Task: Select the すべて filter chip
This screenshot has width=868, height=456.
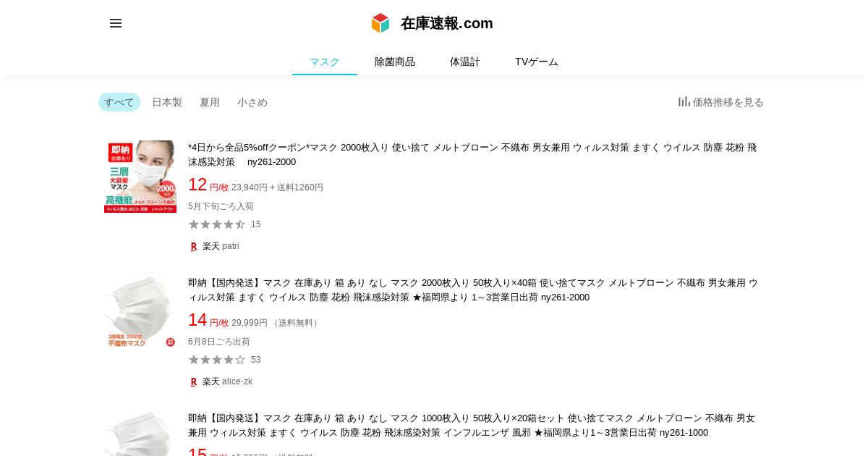Action: pos(119,102)
